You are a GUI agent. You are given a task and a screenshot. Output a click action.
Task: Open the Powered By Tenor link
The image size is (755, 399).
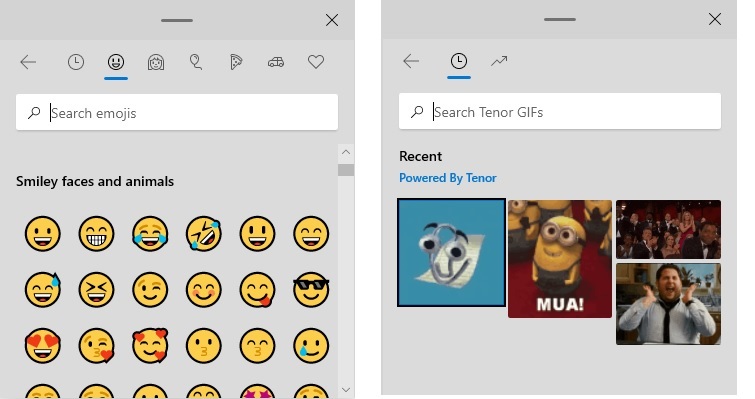(x=447, y=178)
